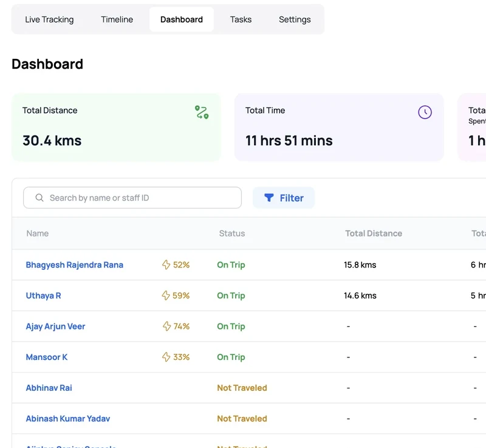Open Bhagyesh Rajendra Rana's profile
This screenshot has height=448, width=486.
point(74,265)
